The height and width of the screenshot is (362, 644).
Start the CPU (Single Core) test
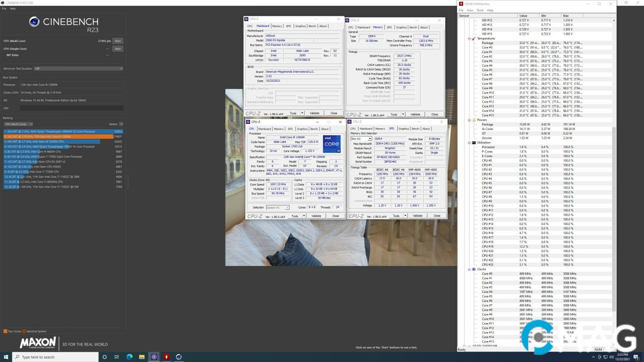click(118, 49)
